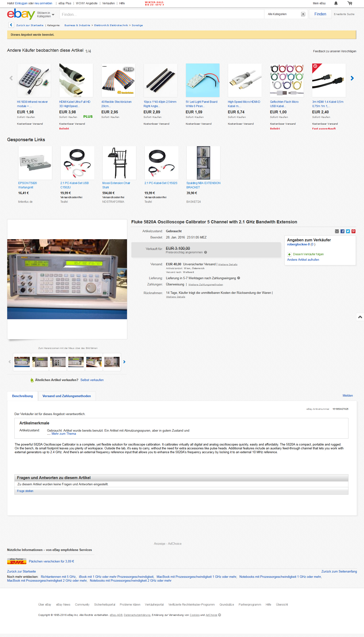This screenshot has height=637, width=364.
Task: Click Selbst verkaufen link
Action: [92, 380]
